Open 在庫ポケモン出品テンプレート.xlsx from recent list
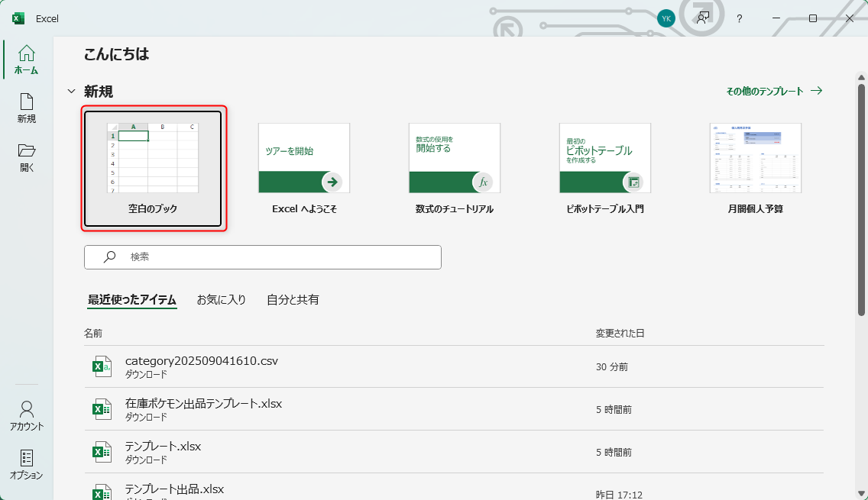The height and width of the screenshot is (500, 868). pos(454,408)
